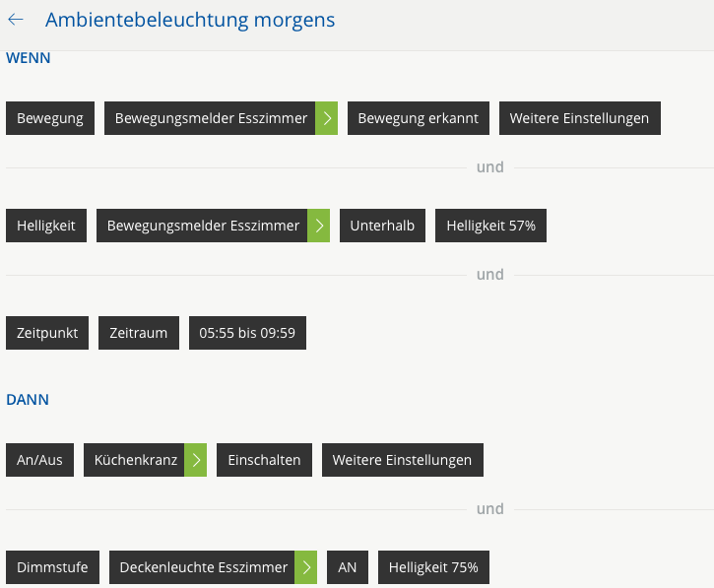Edit the time range 05:55 bis 09:59
Screen dimensions: 714x588
(247, 333)
